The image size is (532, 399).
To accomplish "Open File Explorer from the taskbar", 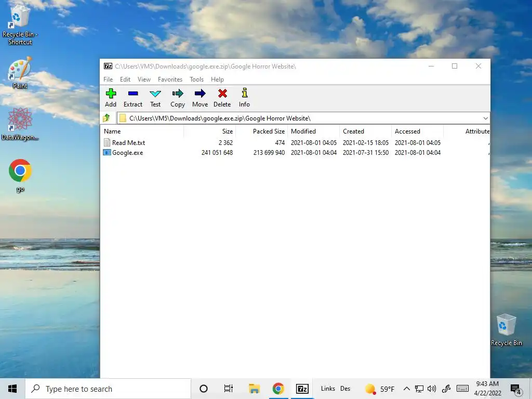I will tap(254, 389).
